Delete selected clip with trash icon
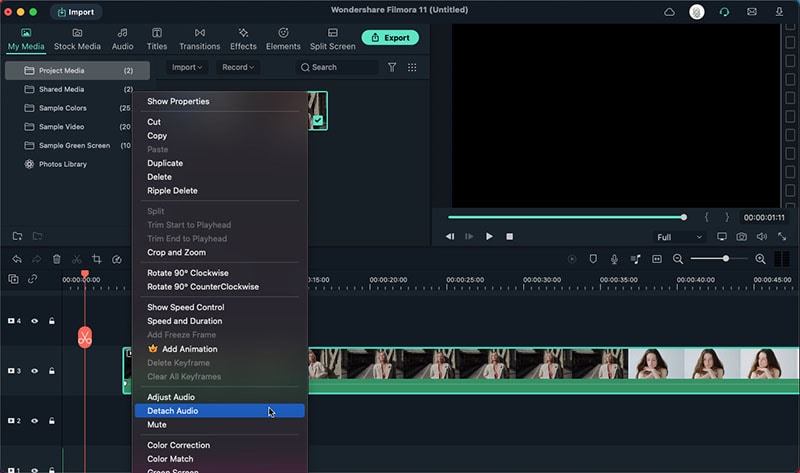The image size is (800, 473). (x=57, y=259)
